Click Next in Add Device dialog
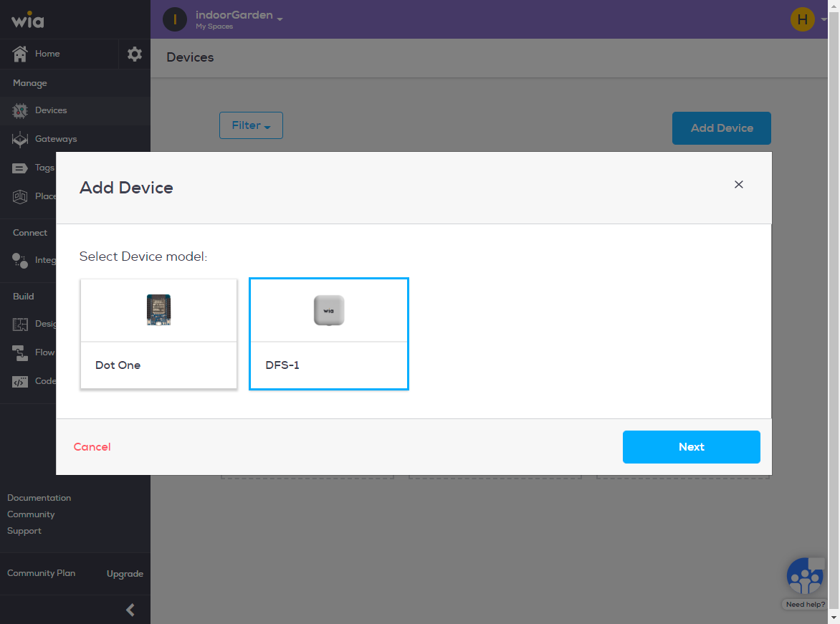This screenshot has height=624, width=840. click(691, 447)
